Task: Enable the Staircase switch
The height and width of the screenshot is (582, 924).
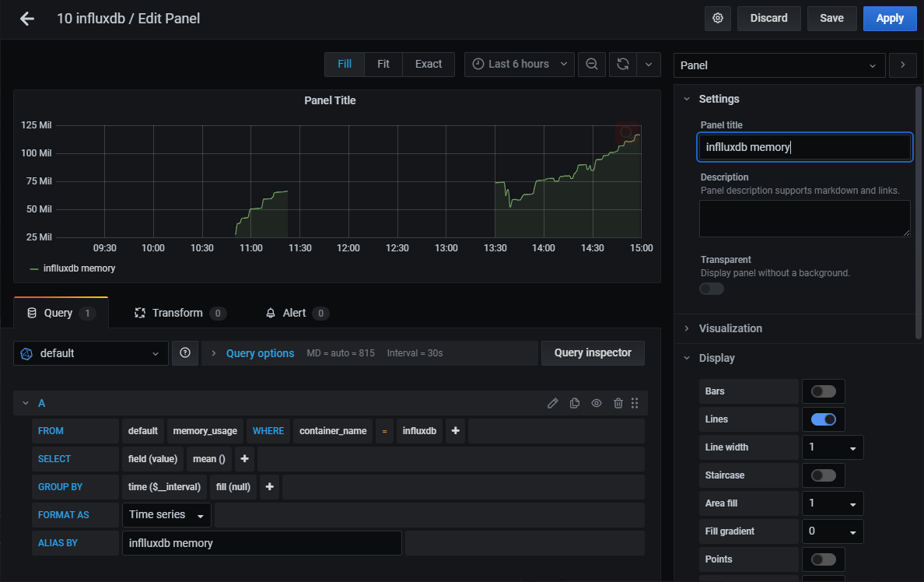Action: click(x=823, y=475)
